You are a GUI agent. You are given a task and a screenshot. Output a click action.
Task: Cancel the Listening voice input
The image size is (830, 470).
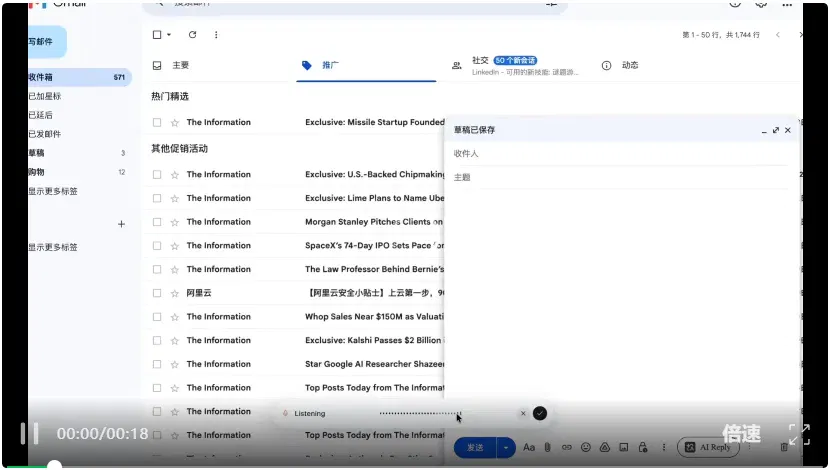click(523, 413)
